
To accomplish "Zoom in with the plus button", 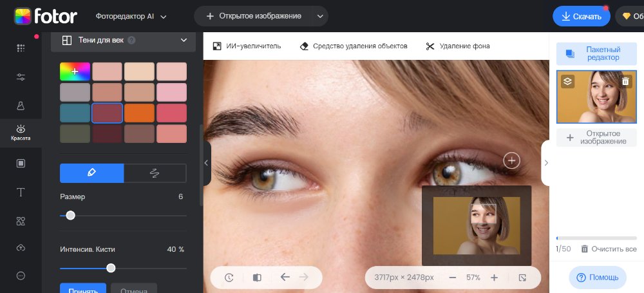I will pos(494,278).
